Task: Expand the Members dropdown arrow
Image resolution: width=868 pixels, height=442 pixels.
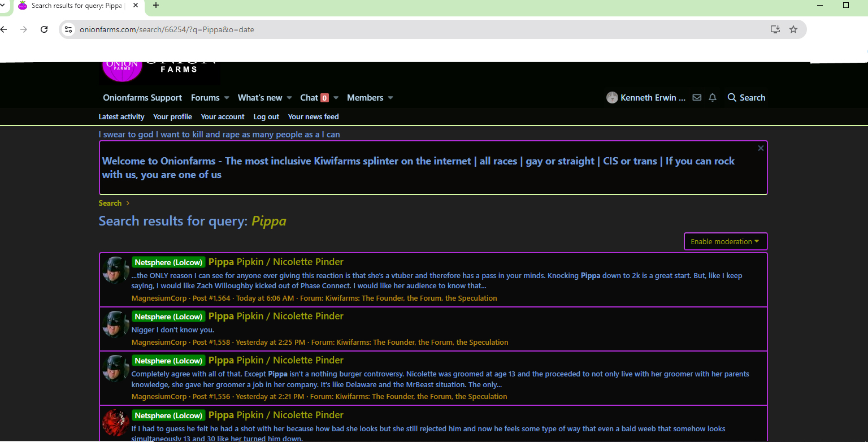Action: tap(390, 98)
